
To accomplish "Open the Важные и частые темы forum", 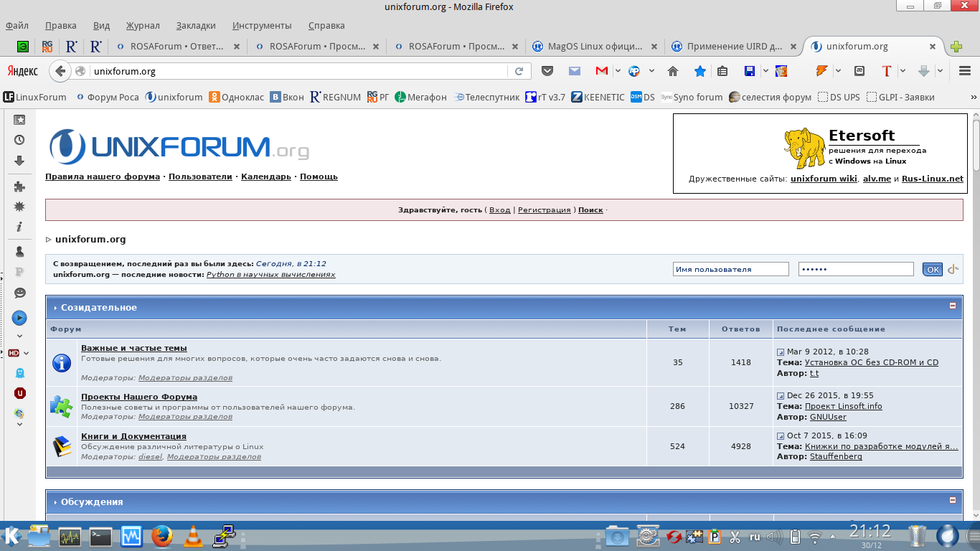I will point(134,348).
